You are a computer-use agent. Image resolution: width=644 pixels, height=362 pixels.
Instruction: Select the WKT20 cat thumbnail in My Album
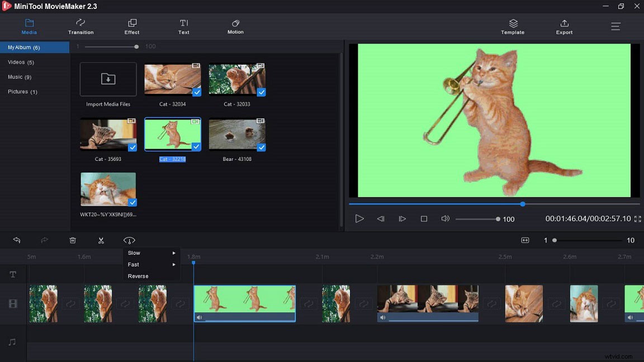tap(108, 189)
